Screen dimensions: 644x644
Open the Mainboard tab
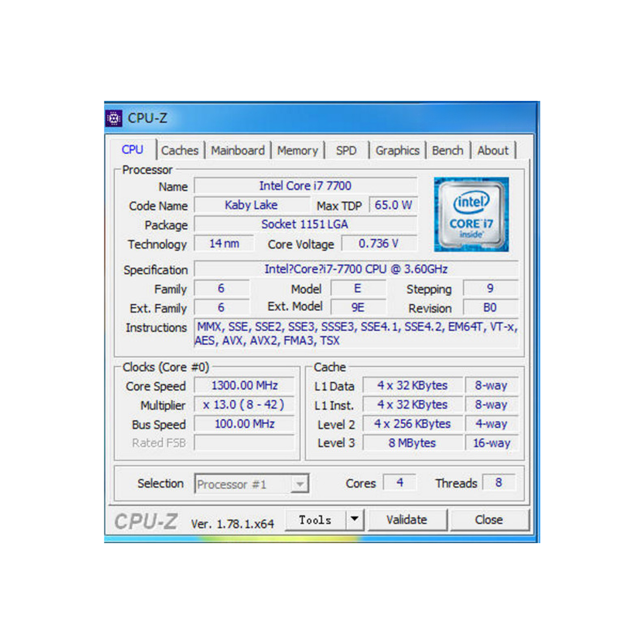tap(238, 151)
